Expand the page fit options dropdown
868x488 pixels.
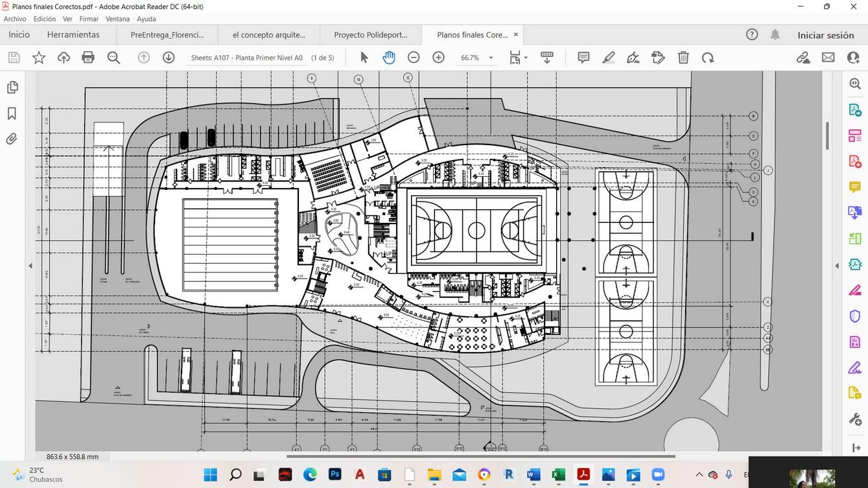(525, 58)
